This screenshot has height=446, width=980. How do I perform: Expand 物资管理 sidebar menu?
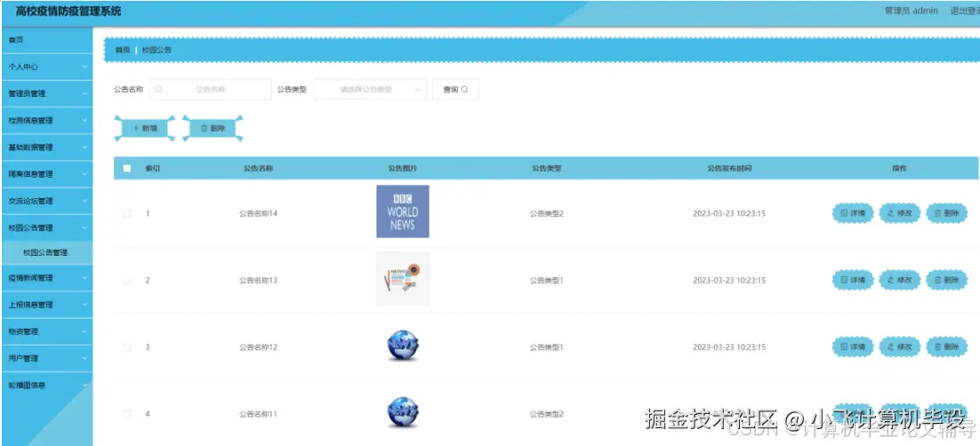point(47,331)
